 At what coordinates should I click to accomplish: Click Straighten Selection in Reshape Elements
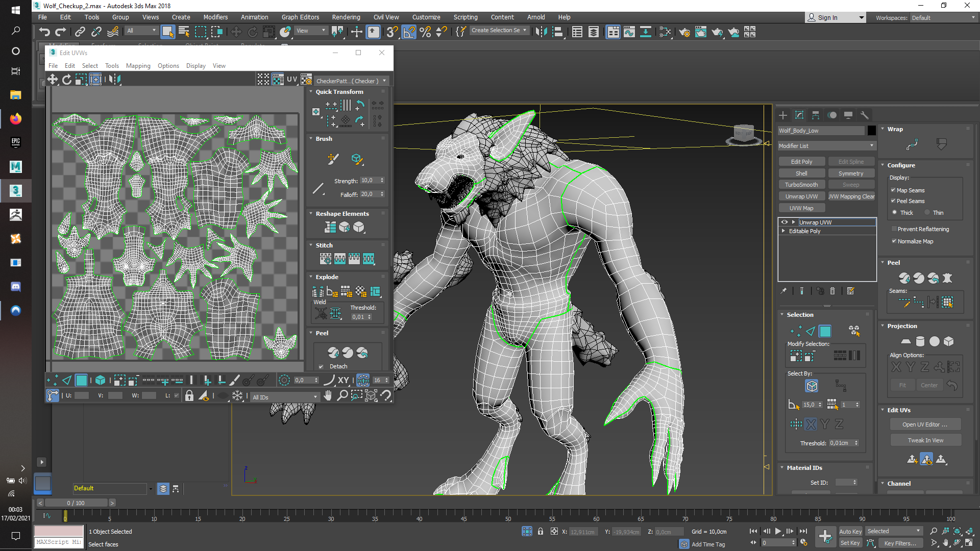[330, 227]
